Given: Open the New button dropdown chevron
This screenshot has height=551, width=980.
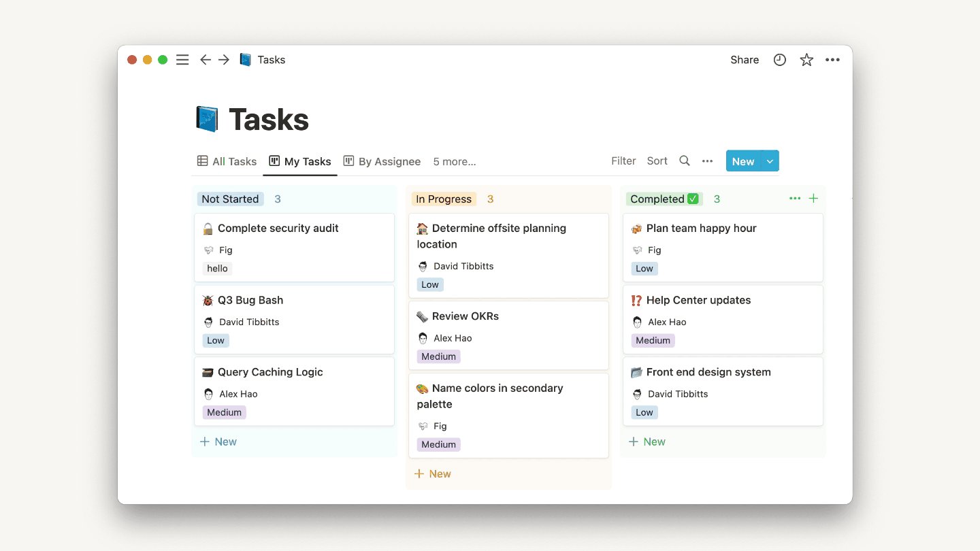Looking at the screenshot, I should coord(769,161).
